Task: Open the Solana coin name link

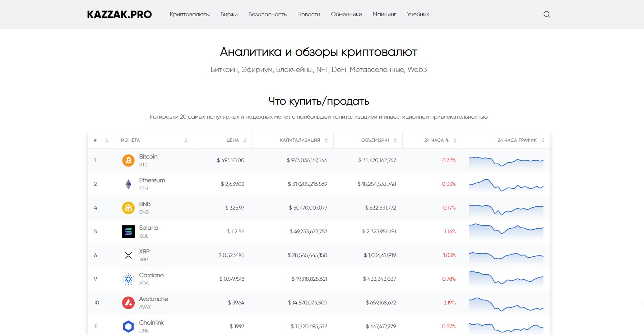Action: (x=149, y=228)
